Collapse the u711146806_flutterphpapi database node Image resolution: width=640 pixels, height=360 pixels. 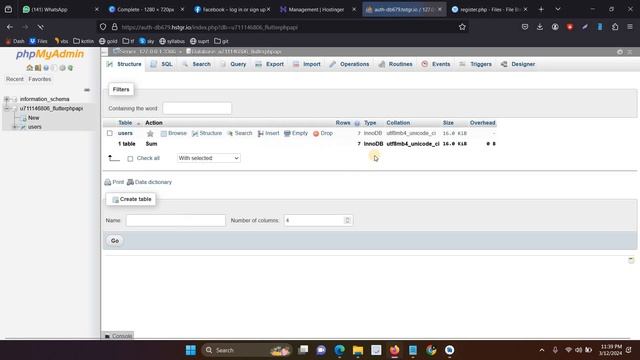pos(7,109)
